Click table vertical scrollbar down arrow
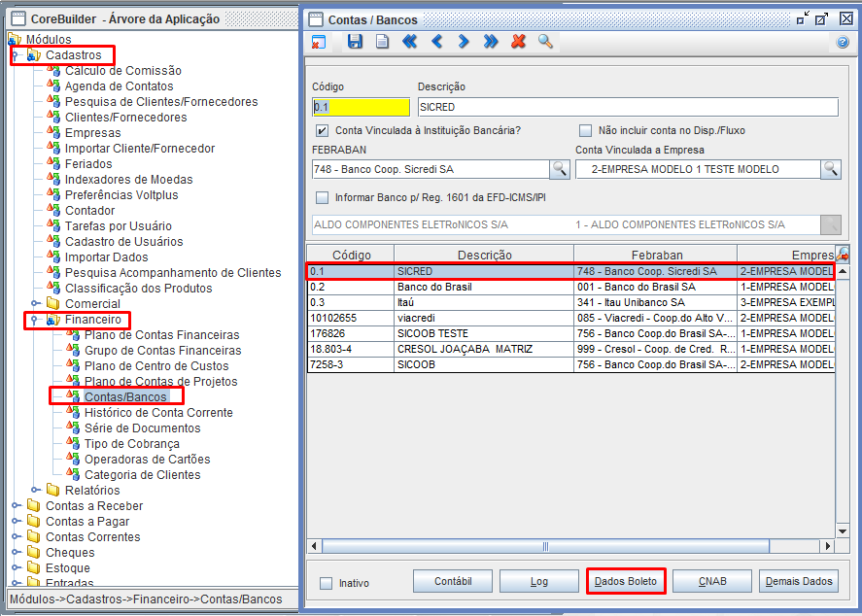The width and height of the screenshot is (862, 616). tap(843, 530)
